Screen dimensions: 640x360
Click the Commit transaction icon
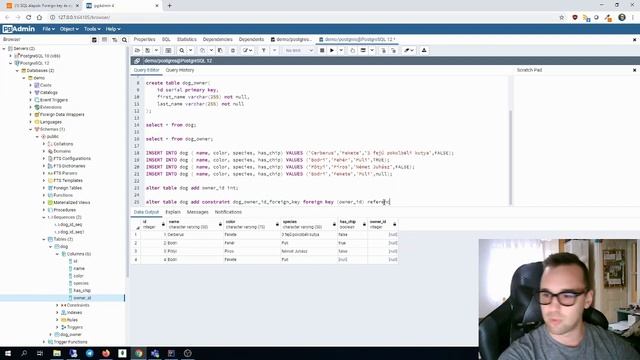pyautogui.click(x=383, y=50)
